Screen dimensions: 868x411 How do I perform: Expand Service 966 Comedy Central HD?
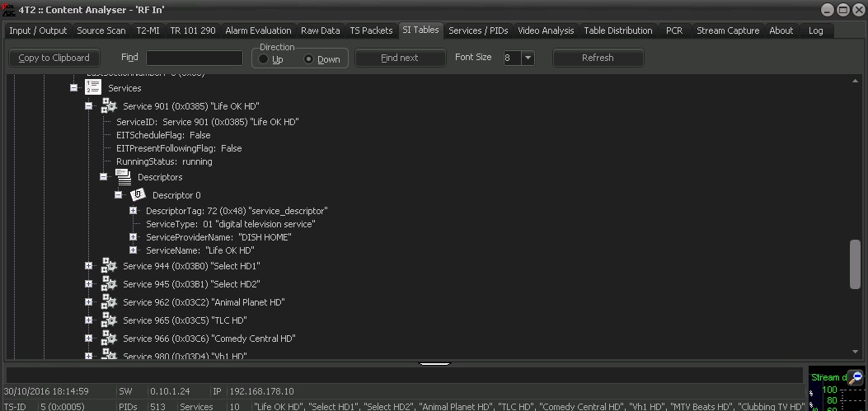click(88, 338)
